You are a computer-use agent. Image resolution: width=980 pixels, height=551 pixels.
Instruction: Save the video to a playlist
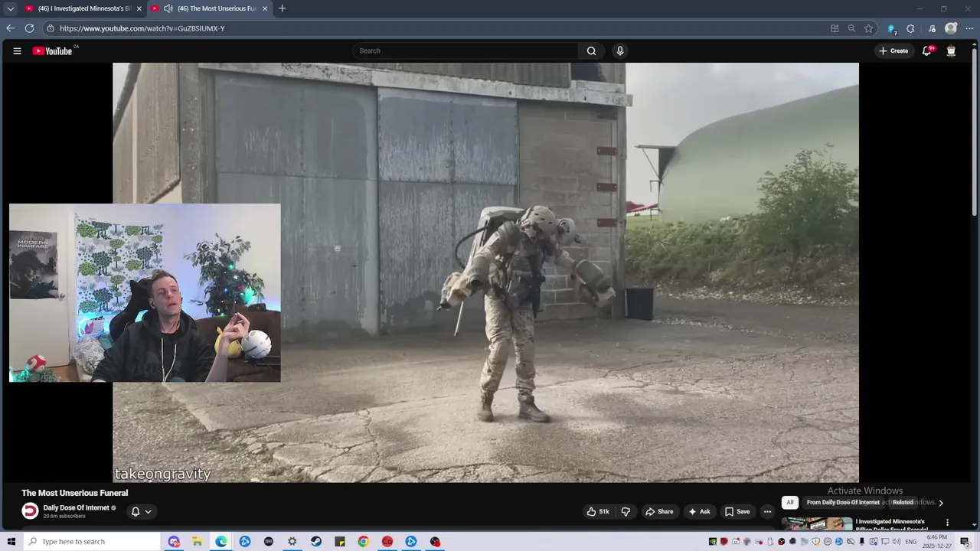(x=737, y=511)
